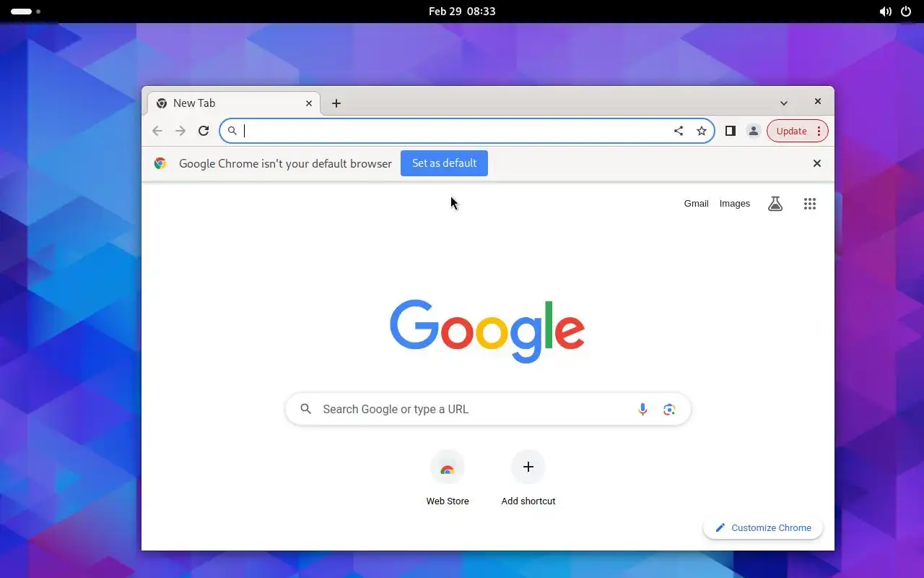The width and height of the screenshot is (924, 578).
Task: Reload the page
Action: tap(204, 131)
